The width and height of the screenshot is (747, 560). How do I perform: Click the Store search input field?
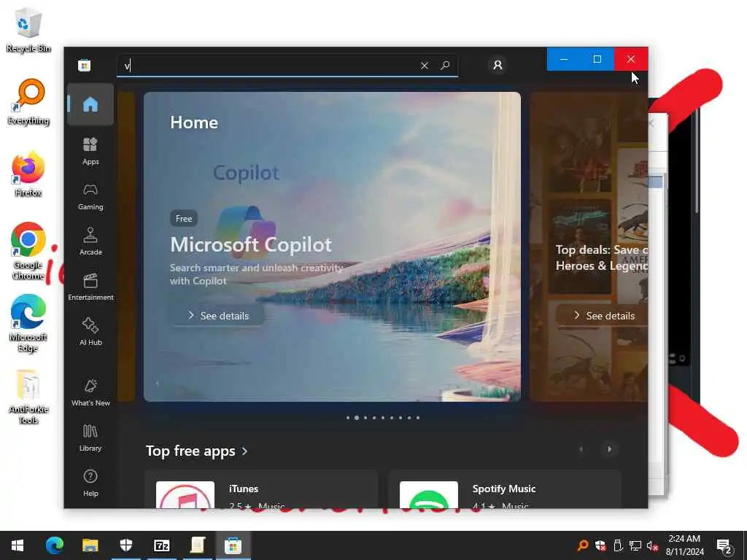287,66
